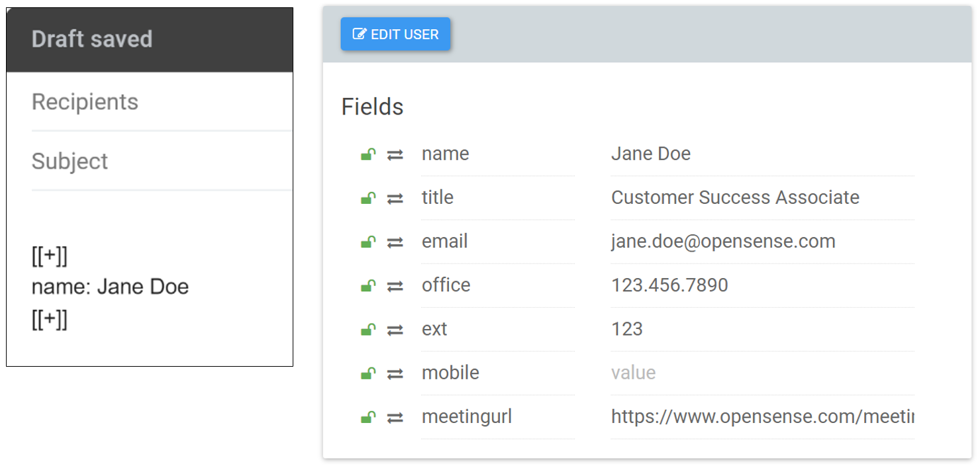Click the 'Draft saved' header text

coord(92,39)
